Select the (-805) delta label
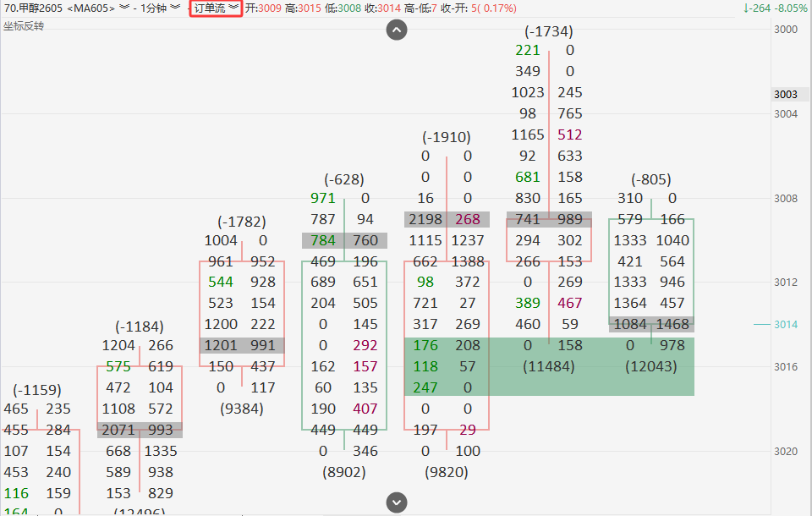The width and height of the screenshot is (812, 516). click(650, 179)
